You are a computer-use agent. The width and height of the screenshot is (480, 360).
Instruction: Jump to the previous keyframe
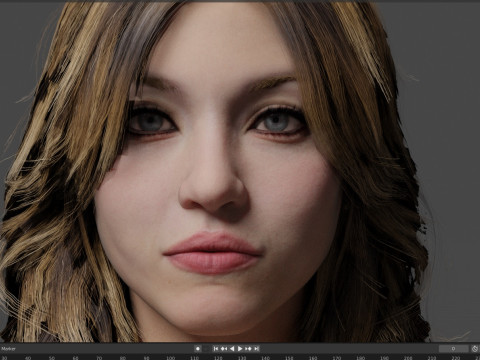pyautogui.click(x=224, y=349)
